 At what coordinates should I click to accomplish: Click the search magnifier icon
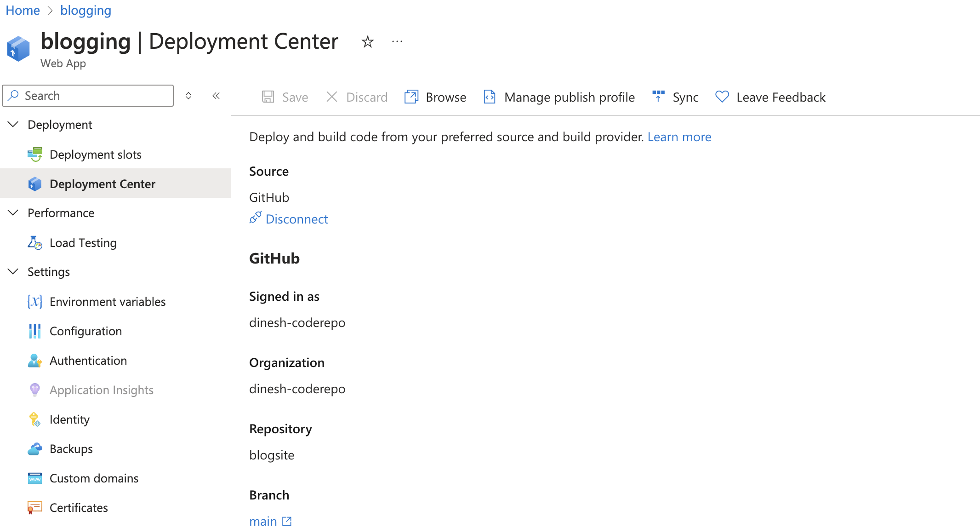[13, 95]
